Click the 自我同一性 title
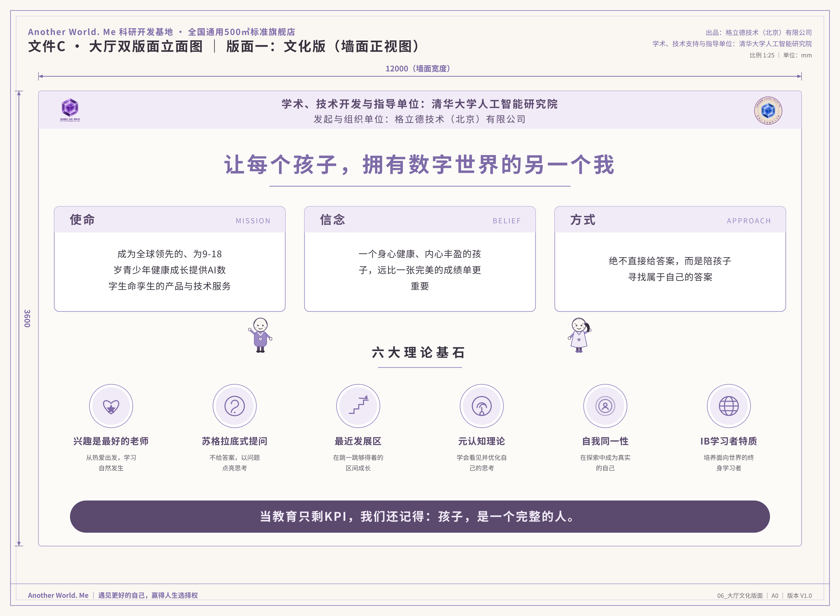Screen dimensions: 840x616 605,441
